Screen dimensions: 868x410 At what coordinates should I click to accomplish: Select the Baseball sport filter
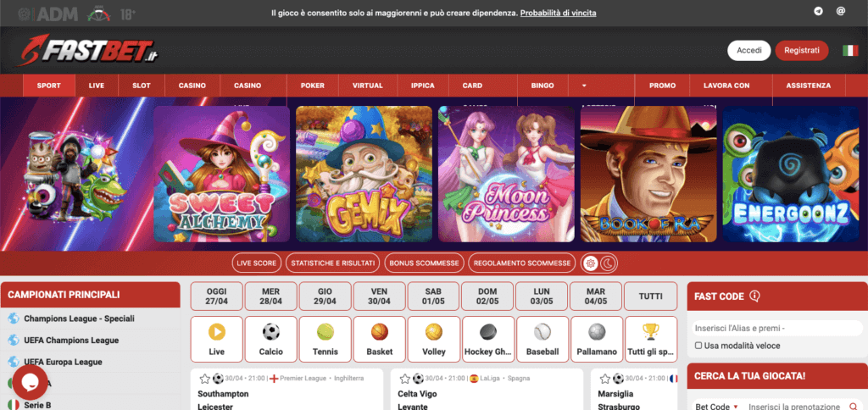tap(542, 339)
